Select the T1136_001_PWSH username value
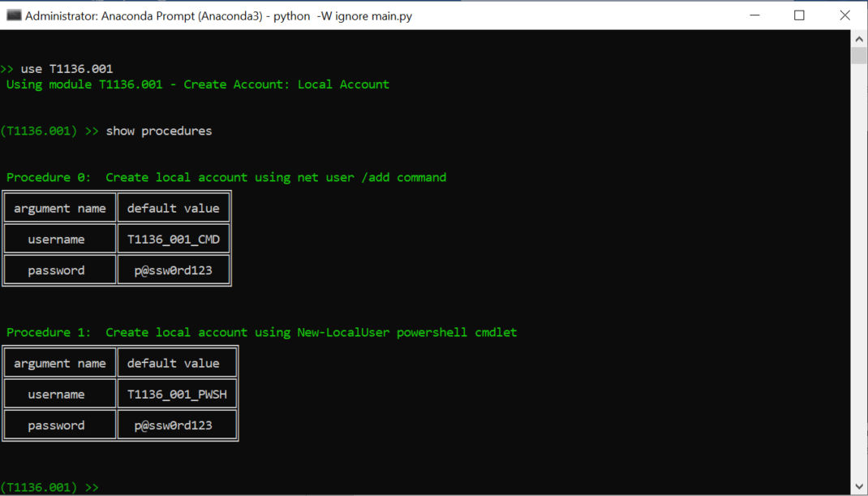 (177, 393)
